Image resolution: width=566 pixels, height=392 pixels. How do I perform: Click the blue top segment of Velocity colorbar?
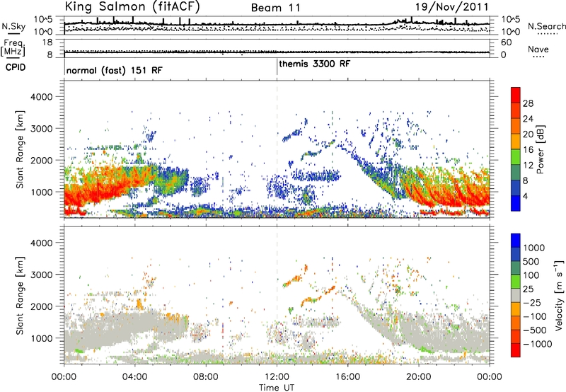pos(516,241)
